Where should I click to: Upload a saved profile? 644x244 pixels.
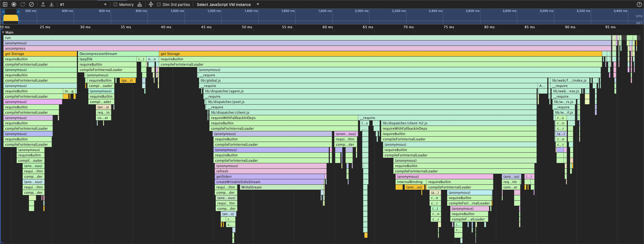(43, 4)
